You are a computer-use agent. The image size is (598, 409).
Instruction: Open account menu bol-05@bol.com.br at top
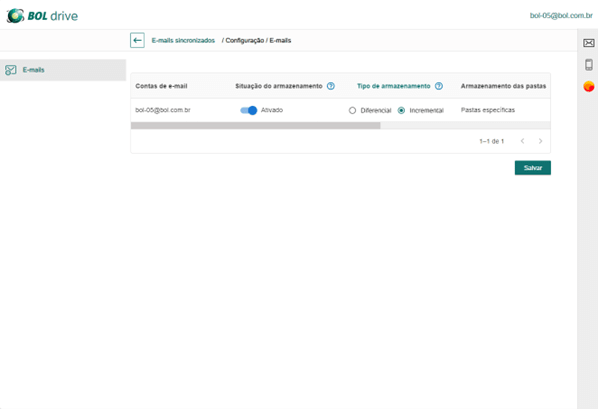(561, 16)
